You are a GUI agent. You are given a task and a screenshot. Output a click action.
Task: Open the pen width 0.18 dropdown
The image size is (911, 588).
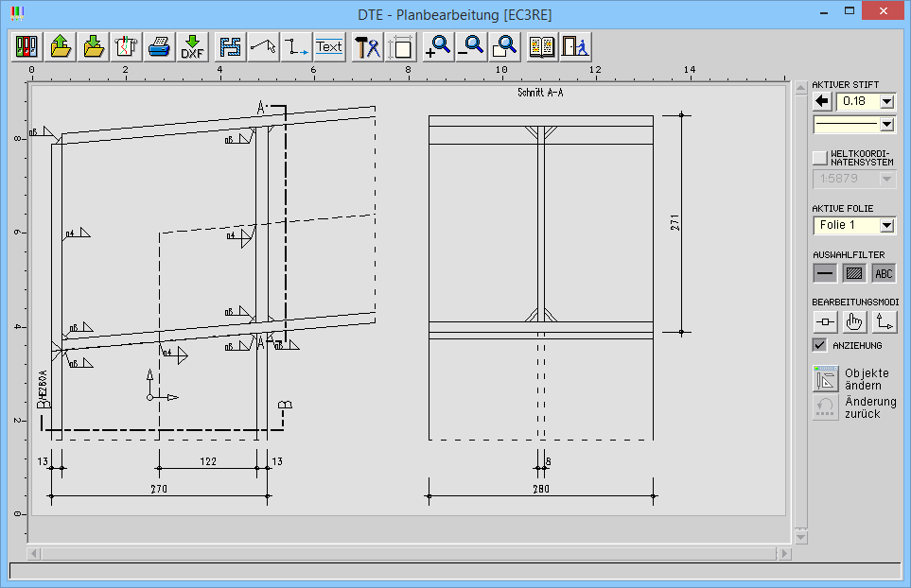coord(886,101)
